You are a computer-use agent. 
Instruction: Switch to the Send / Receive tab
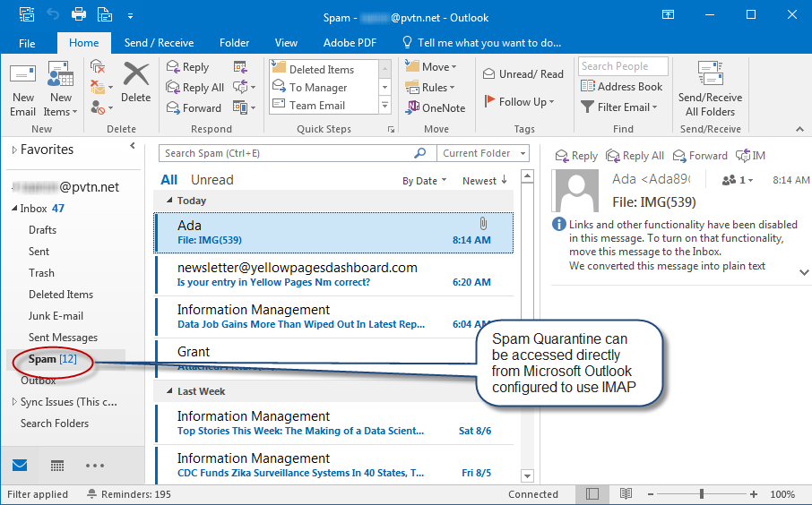click(159, 42)
